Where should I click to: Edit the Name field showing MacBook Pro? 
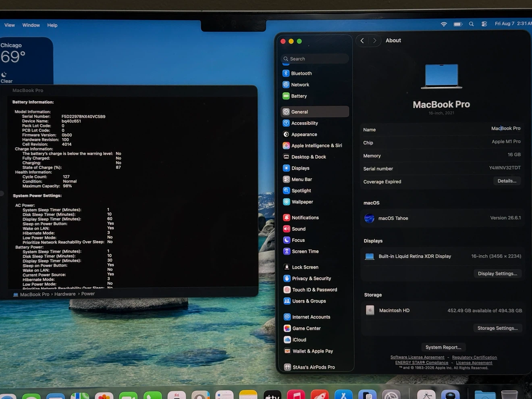coord(505,129)
